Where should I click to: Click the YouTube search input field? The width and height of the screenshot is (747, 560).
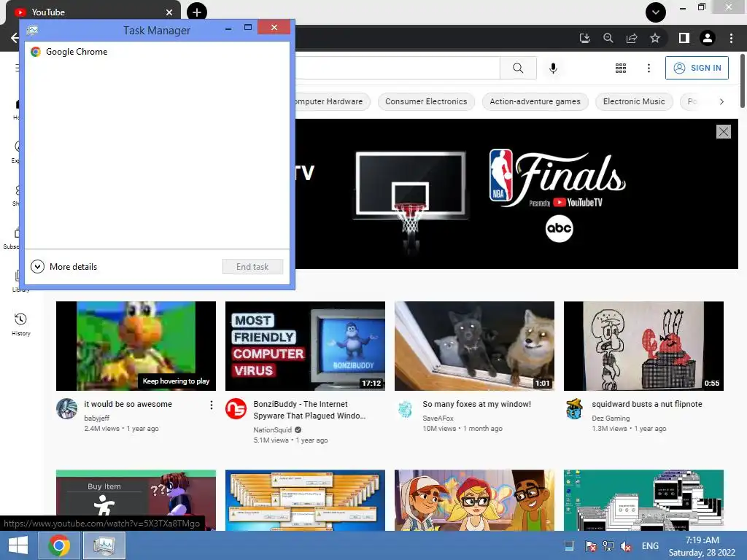click(398, 68)
